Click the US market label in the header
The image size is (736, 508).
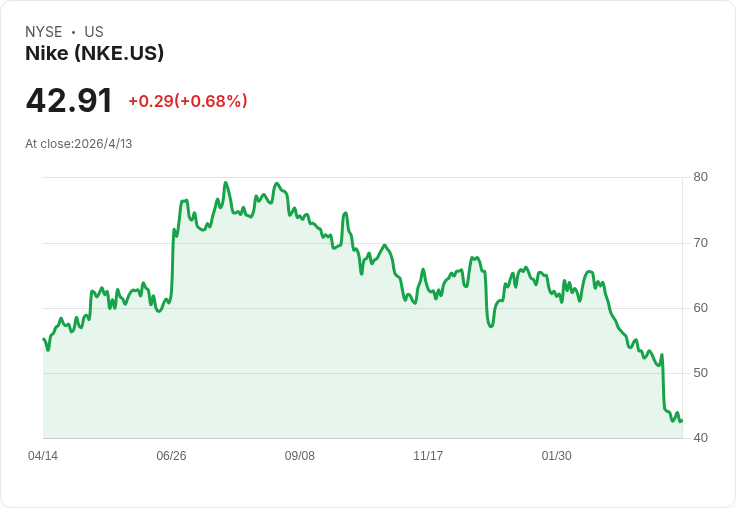[94, 32]
